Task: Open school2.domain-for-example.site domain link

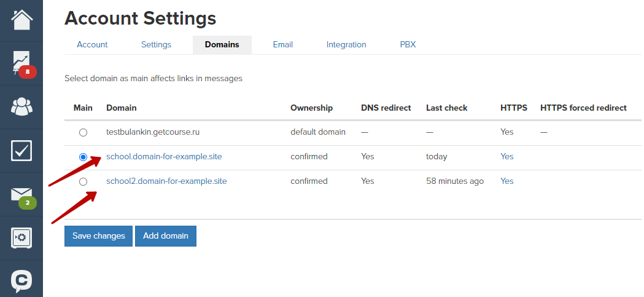Action: point(166,181)
